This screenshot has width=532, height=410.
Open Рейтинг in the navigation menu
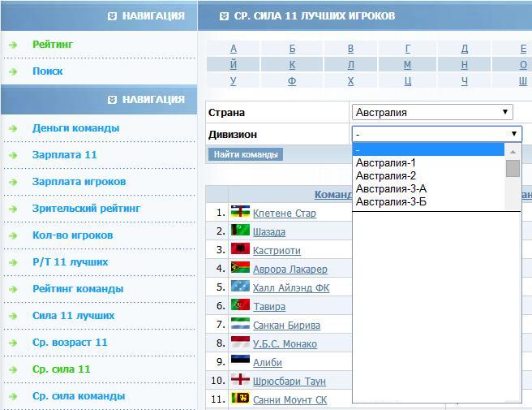pos(53,45)
